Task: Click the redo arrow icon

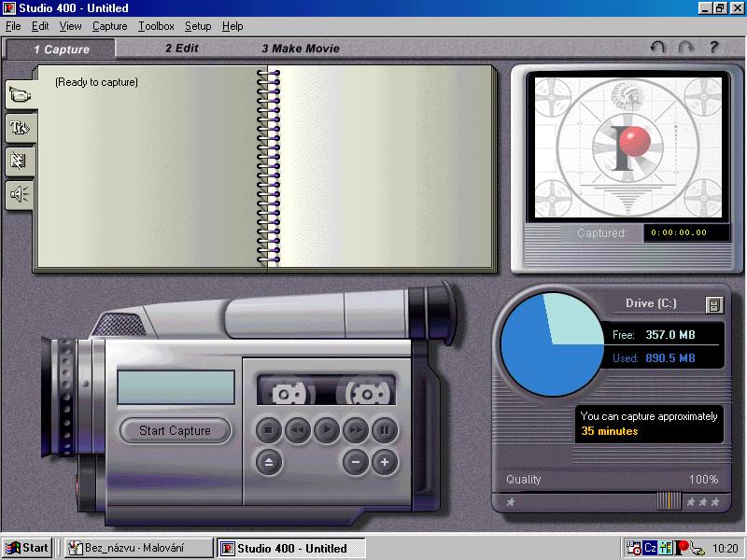Action: (685, 48)
